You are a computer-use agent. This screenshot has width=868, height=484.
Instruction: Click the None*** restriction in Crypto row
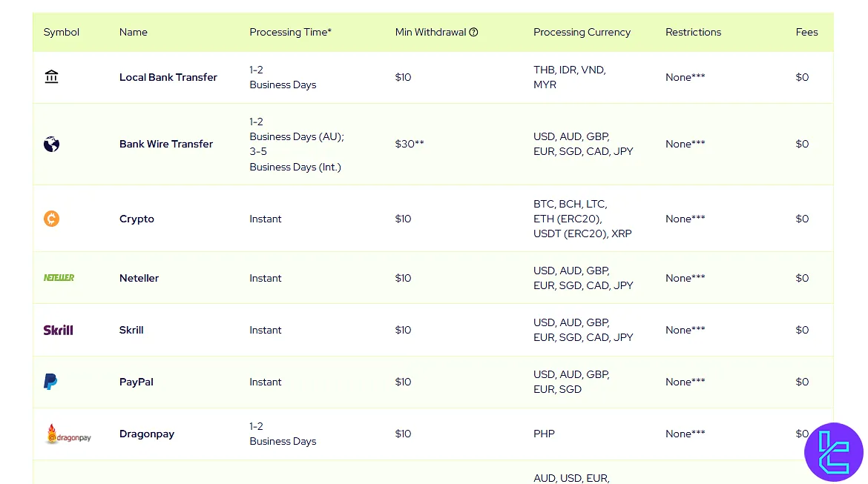pos(685,219)
